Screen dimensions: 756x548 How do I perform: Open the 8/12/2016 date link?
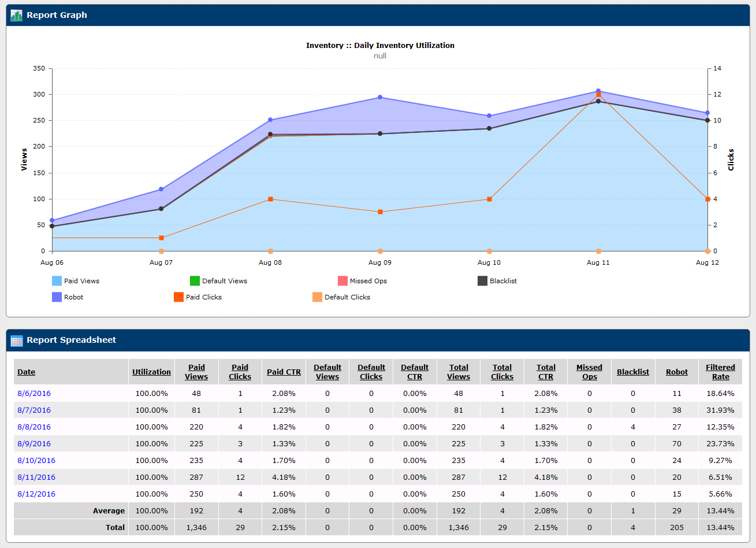(x=36, y=494)
